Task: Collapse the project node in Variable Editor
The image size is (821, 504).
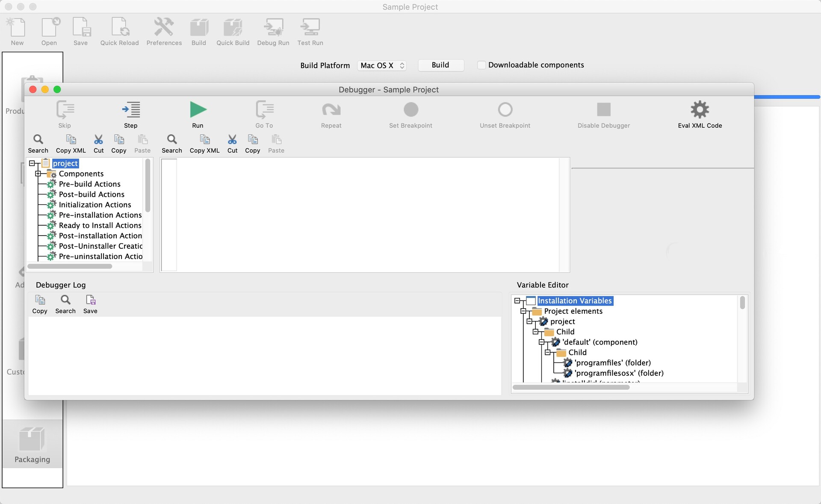Action: click(x=529, y=321)
